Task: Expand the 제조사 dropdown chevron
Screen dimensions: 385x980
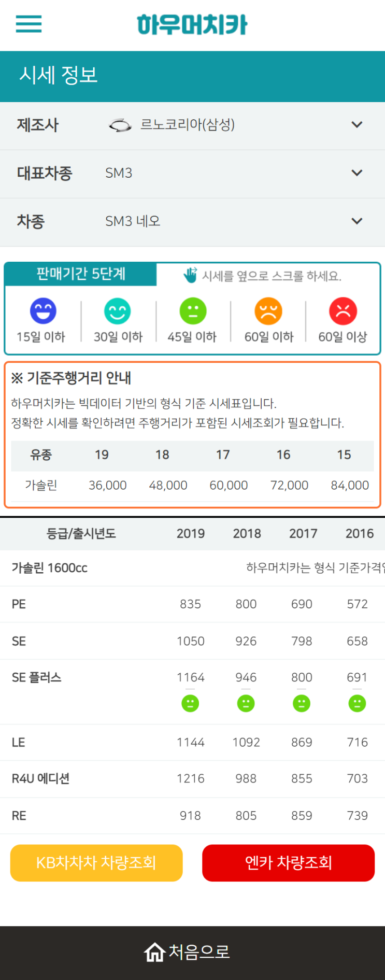Action: [357, 125]
